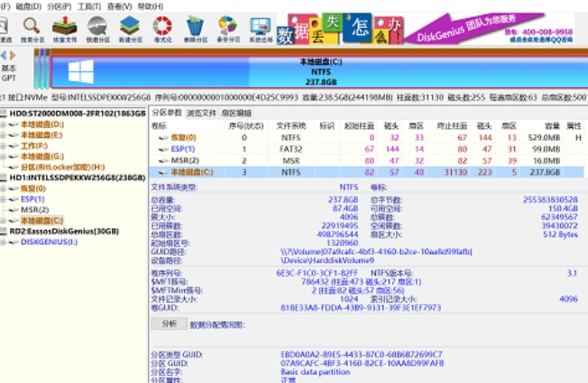Click drive icon of ESP(1) table row
The height and width of the screenshot is (383, 588).
163,150
